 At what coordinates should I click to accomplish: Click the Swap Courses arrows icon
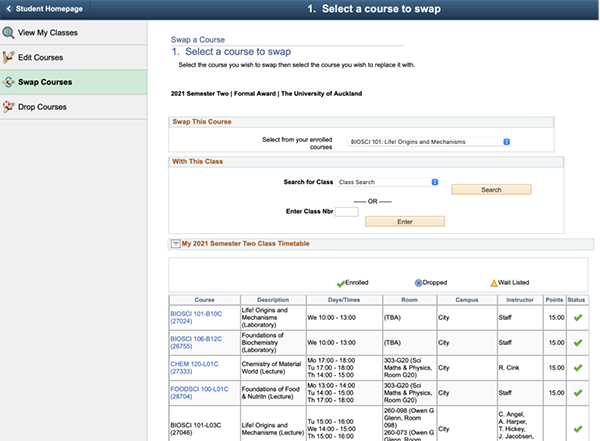coord(8,82)
